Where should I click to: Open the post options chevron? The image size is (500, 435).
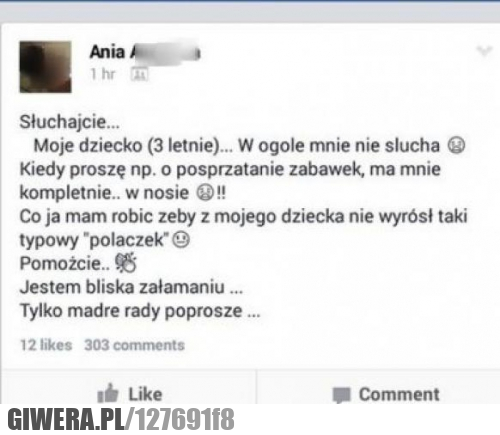click(x=484, y=51)
